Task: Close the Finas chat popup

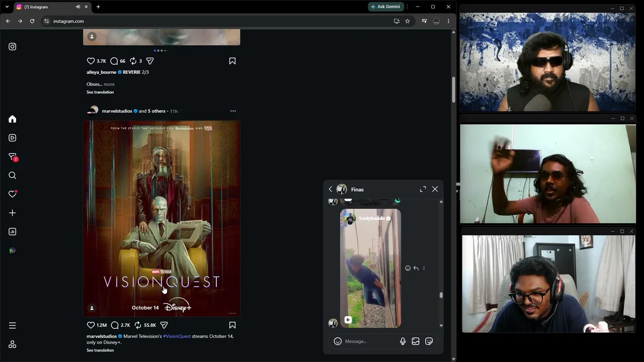Action: coord(435,190)
